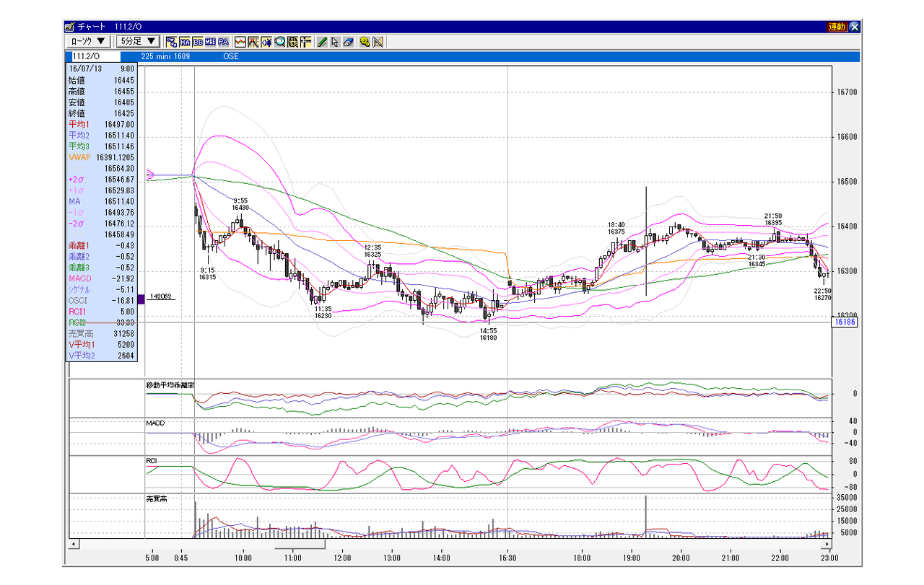The width and height of the screenshot is (924, 585).
Task: Click the yellow key icon
Action: point(365,42)
